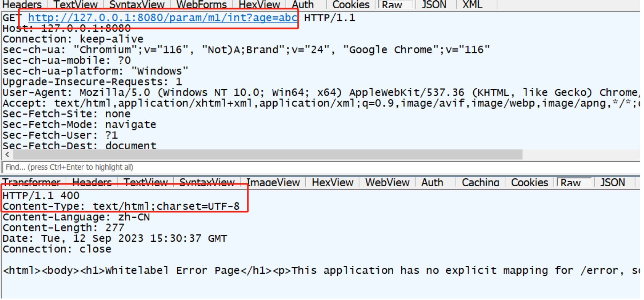
Task: Click the Whitelabel Error Page HTML body
Action: (321, 270)
